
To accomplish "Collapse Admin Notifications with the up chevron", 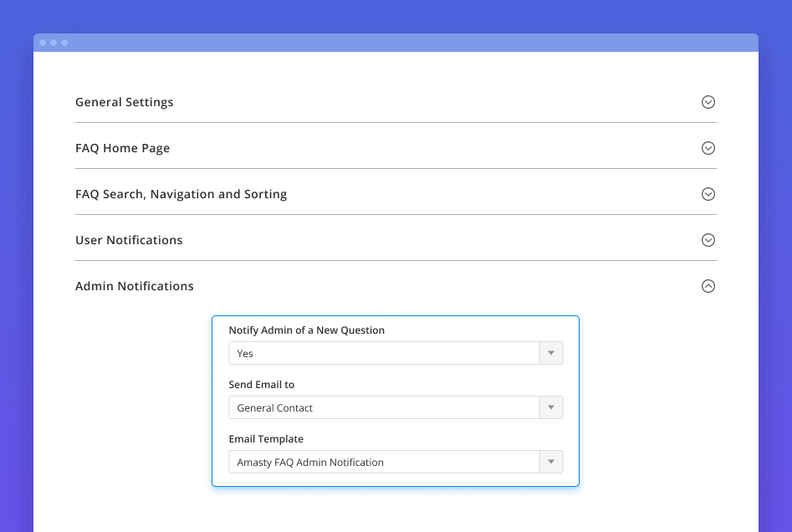I will point(708,286).
